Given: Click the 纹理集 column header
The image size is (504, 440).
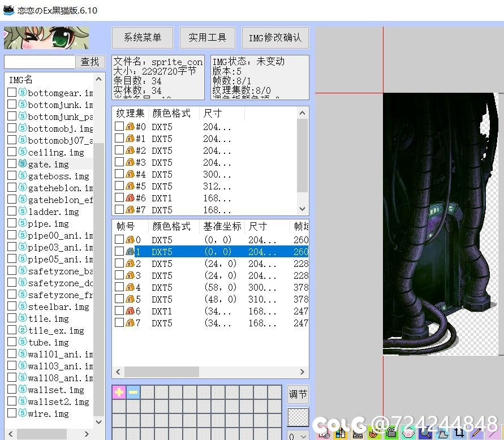Looking at the screenshot, I should (x=131, y=113).
